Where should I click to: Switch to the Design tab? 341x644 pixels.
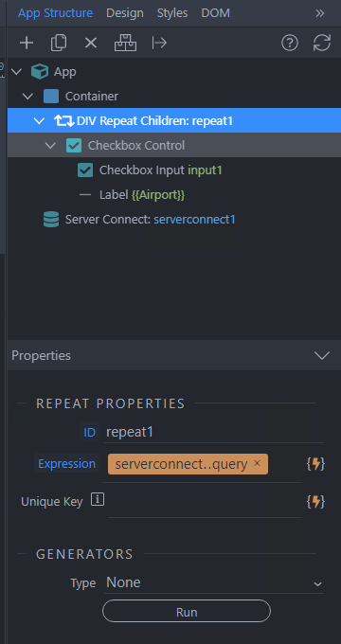point(125,13)
